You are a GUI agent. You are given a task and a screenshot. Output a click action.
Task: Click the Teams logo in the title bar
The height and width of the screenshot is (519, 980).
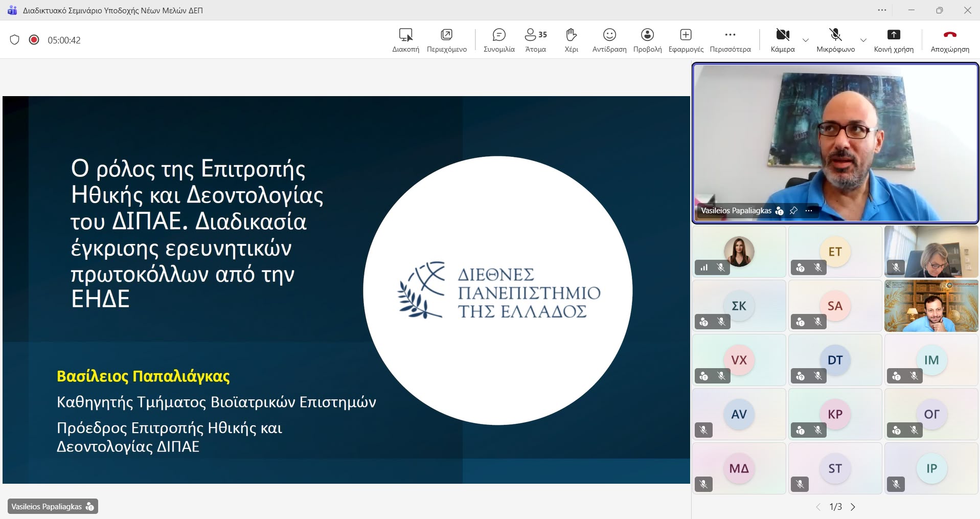click(x=12, y=10)
